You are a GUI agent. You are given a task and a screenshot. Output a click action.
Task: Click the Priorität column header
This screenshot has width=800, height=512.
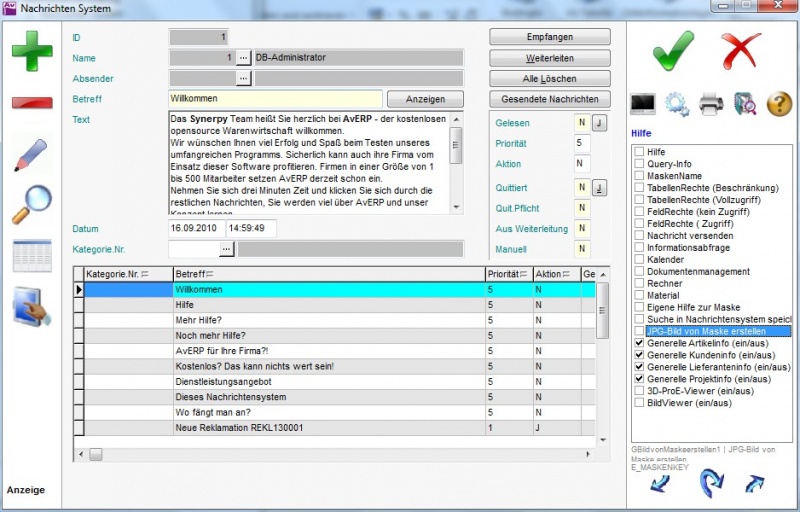tap(507, 273)
